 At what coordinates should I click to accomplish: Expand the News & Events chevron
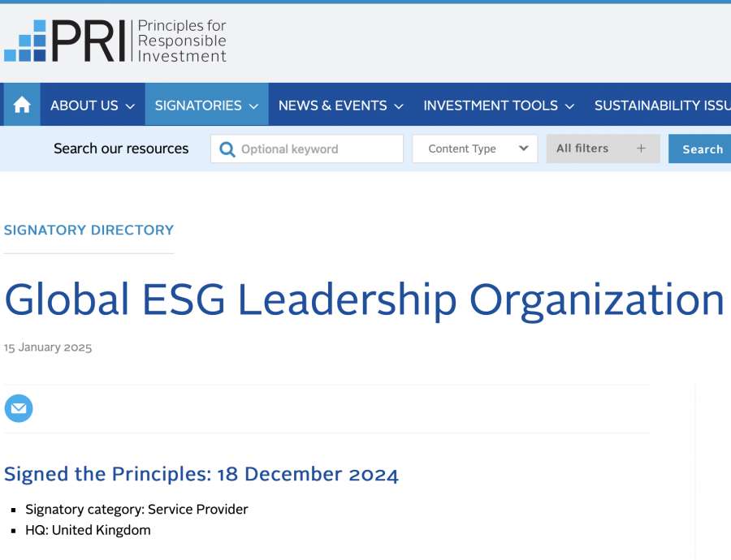399,106
